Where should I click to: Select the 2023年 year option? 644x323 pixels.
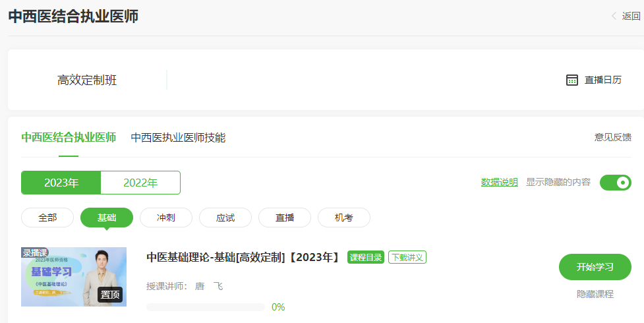pos(61,183)
